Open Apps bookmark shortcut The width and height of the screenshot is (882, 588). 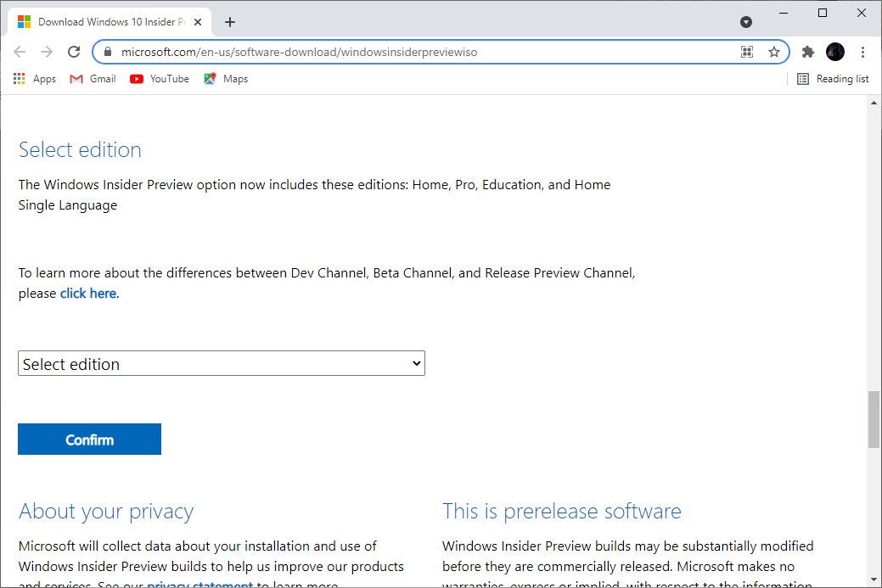point(35,79)
